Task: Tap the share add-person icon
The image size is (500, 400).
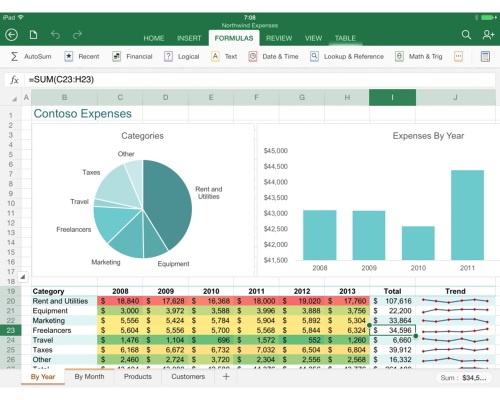Action: pyautogui.click(x=488, y=35)
